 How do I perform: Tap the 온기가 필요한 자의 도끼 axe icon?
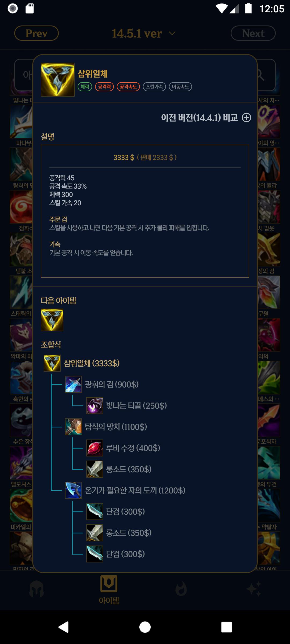pos(73,490)
